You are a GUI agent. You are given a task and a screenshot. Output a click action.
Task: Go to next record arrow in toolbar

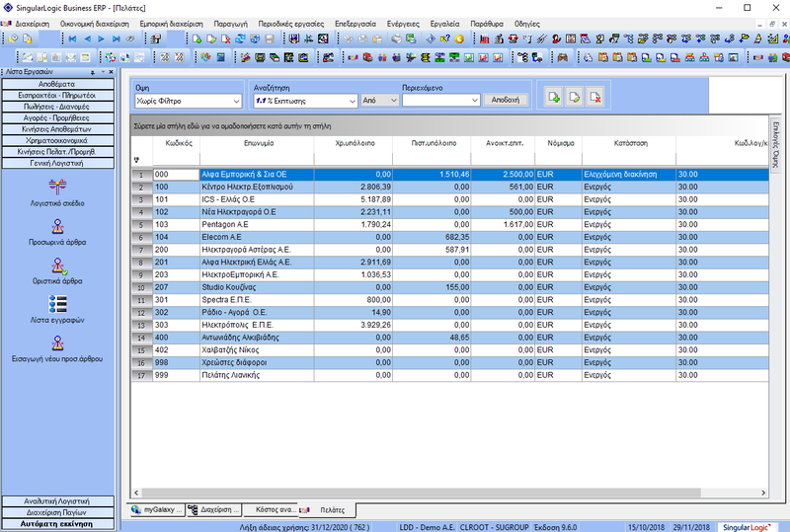pos(102,38)
